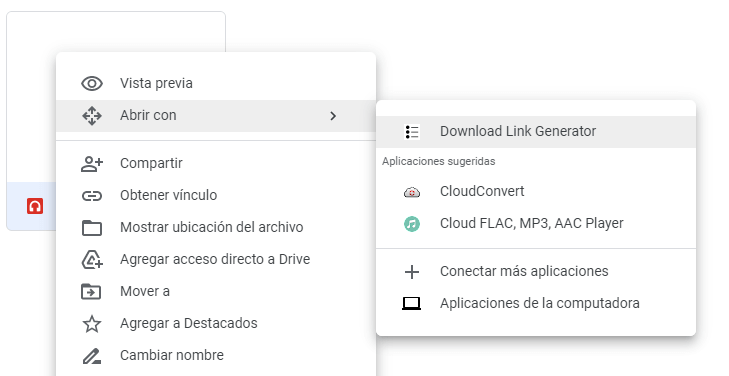729x376 pixels.
Task: Select Mostrar ubicación del archivo
Action: coord(216,228)
